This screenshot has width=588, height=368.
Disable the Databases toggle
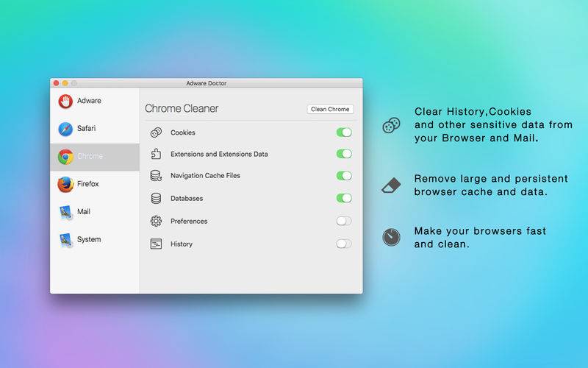coord(344,198)
